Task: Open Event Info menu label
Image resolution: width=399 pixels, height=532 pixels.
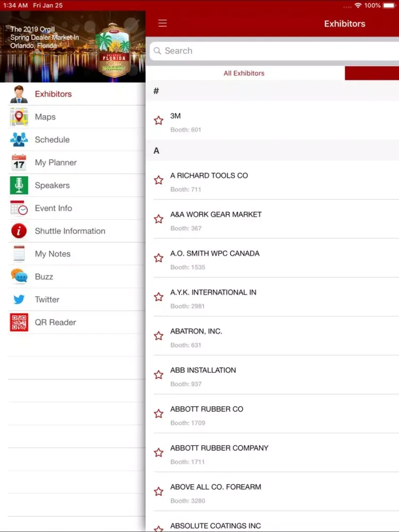Action: point(53,208)
